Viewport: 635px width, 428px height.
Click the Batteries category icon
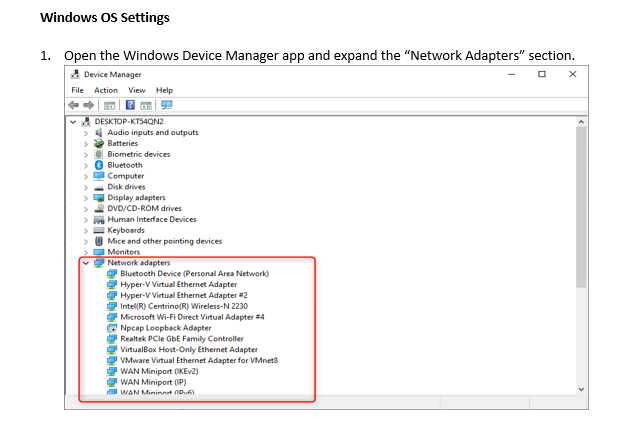tap(99, 143)
